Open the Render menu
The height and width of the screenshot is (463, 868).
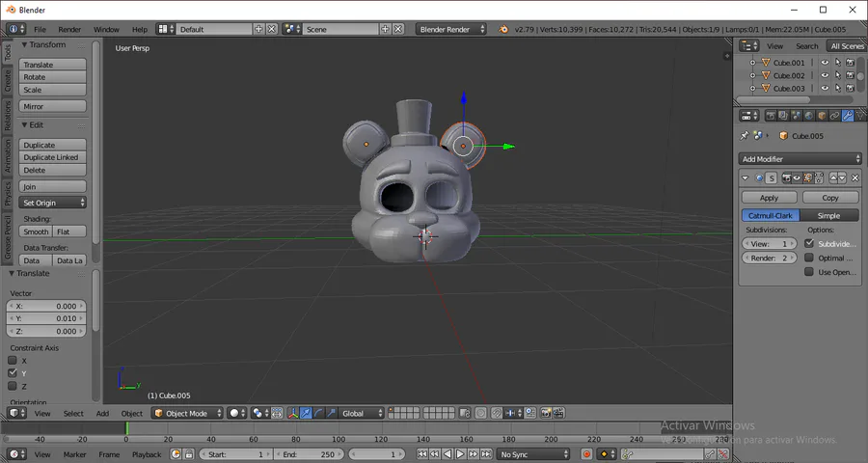(x=69, y=29)
